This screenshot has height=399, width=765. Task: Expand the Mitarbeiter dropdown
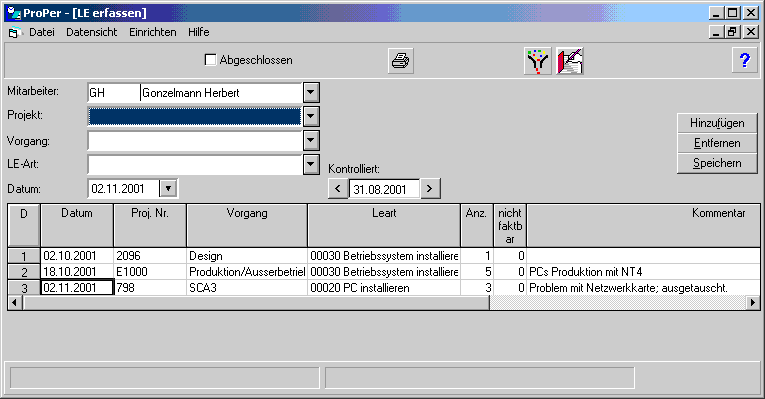(311, 92)
